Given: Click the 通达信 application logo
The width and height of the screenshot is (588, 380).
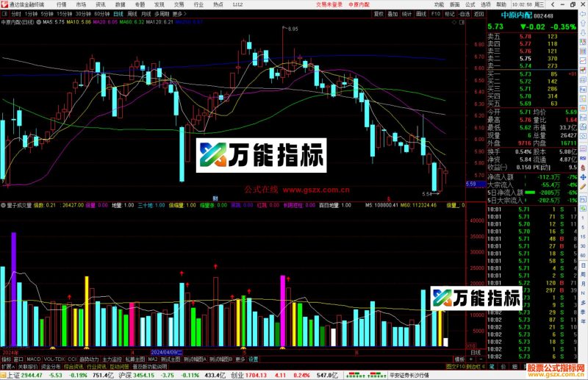Looking at the screenshot, I should coord(4,4).
